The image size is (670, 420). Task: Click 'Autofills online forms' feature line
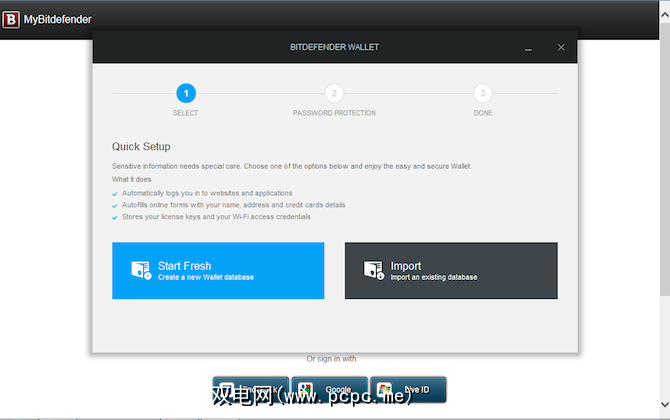coord(233,205)
